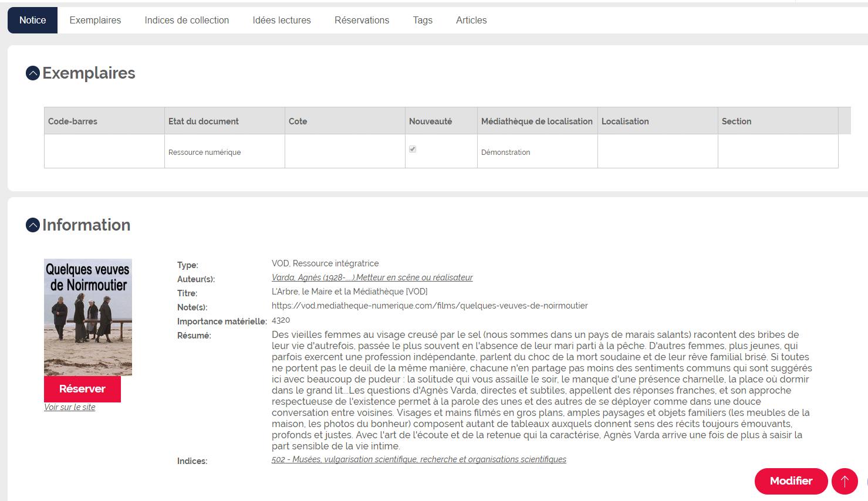Click the 4320 importance matérielle value

(281, 320)
